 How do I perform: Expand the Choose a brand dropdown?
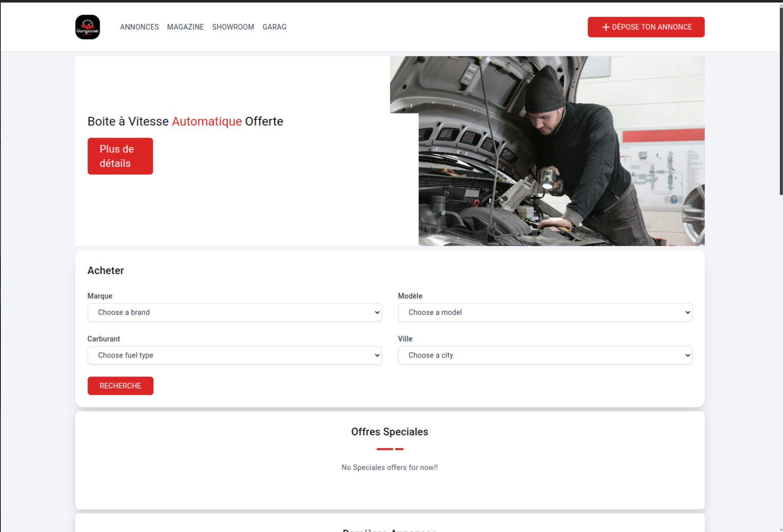pyautogui.click(x=235, y=312)
